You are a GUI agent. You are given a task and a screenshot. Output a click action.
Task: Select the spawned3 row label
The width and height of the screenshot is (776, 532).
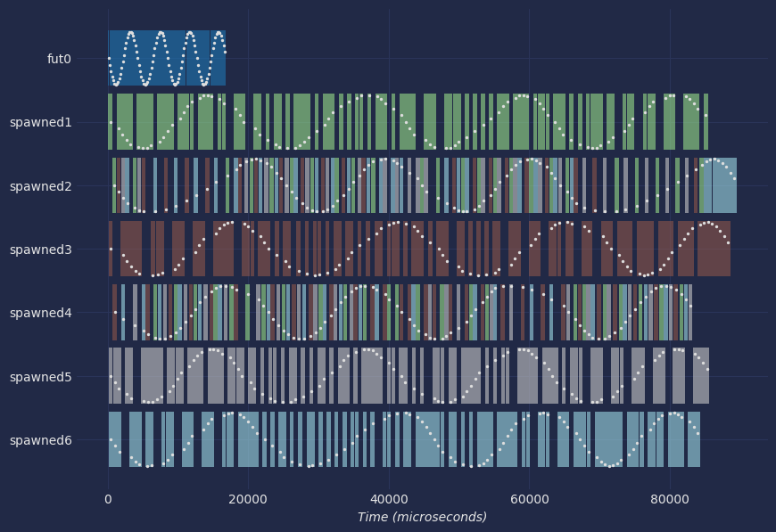[40, 250]
